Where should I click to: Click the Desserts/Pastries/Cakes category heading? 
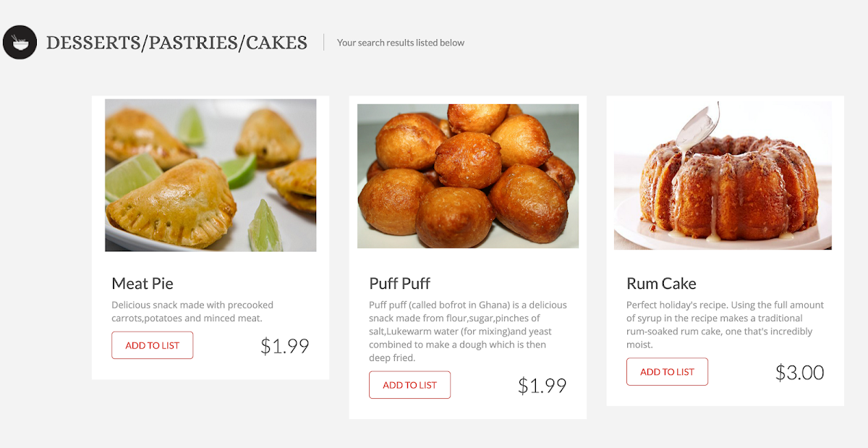[176, 43]
